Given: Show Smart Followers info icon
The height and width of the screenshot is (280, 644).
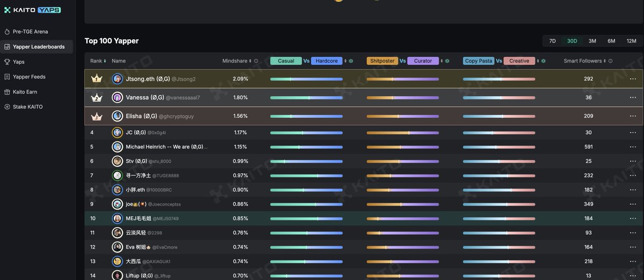Looking at the screenshot, I should click(611, 61).
